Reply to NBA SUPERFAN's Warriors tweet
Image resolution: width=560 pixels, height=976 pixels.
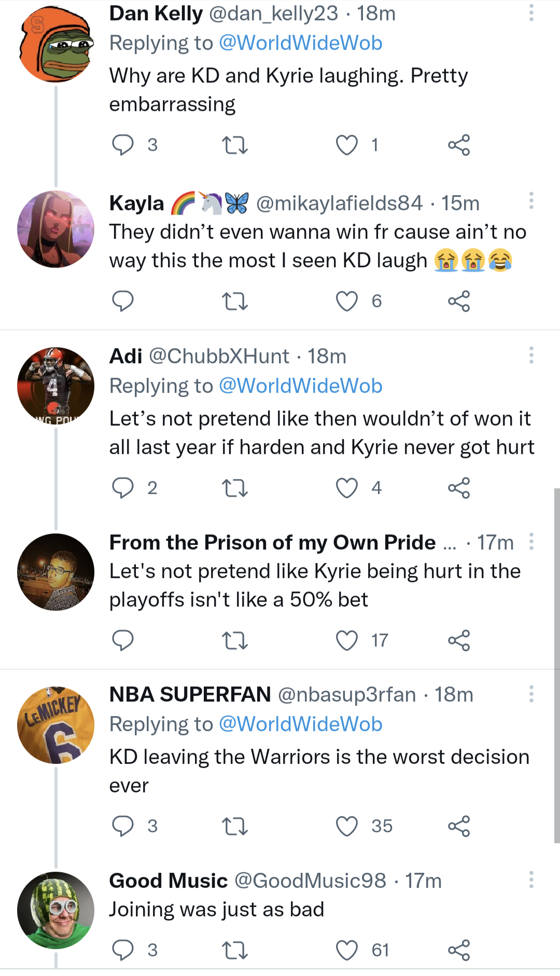pos(123,826)
